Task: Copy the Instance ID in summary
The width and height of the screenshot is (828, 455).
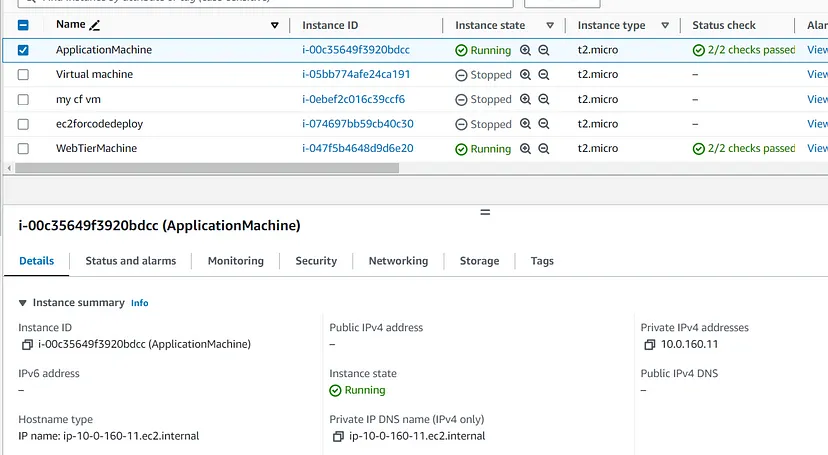Action: 27,345
